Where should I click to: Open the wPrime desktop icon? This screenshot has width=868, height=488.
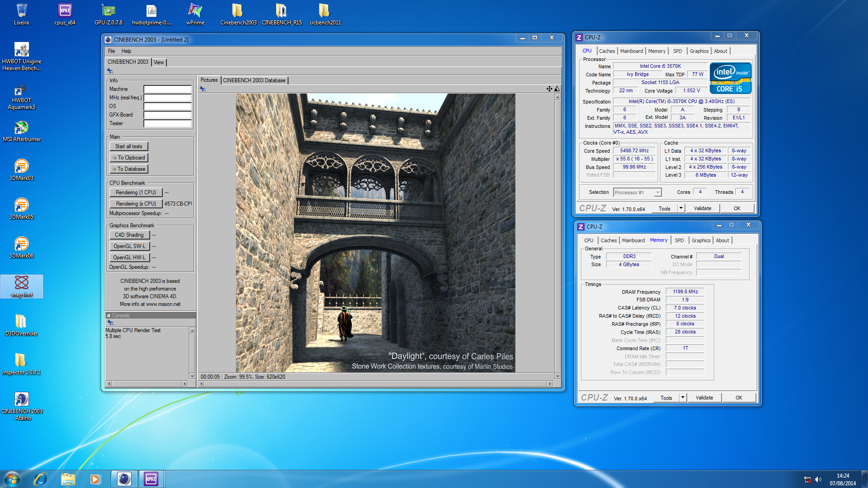pos(195,14)
